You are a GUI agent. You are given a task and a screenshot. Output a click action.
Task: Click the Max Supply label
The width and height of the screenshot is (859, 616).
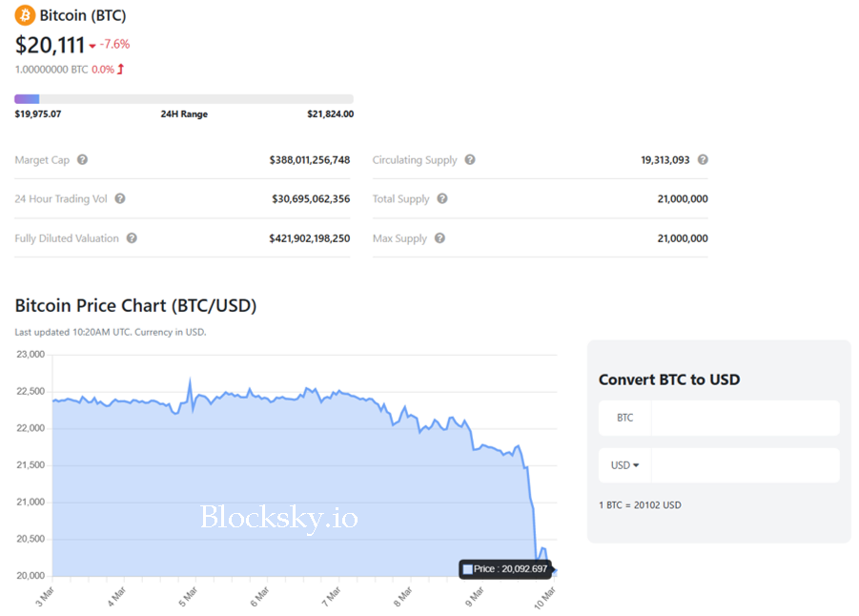pyautogui.click(x=399, y=238)
